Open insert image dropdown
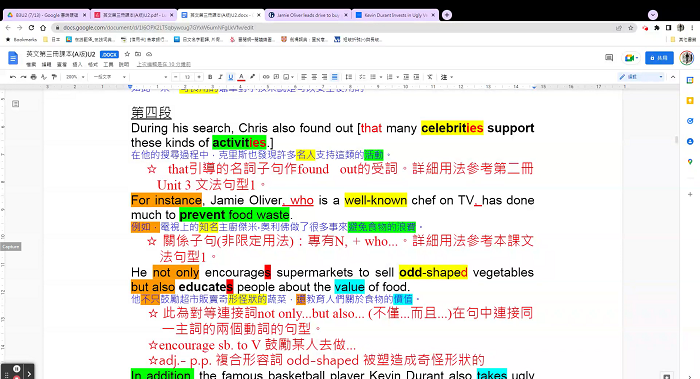Viewport: 700px width, 379px height. coord(288,77)
